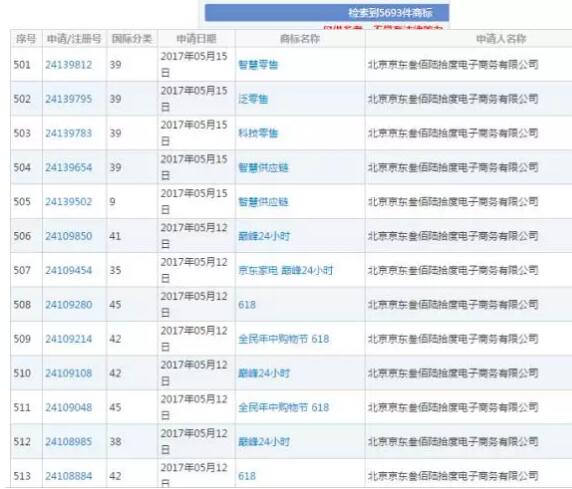Click class 9 in row 505

[x=113, y=202]
